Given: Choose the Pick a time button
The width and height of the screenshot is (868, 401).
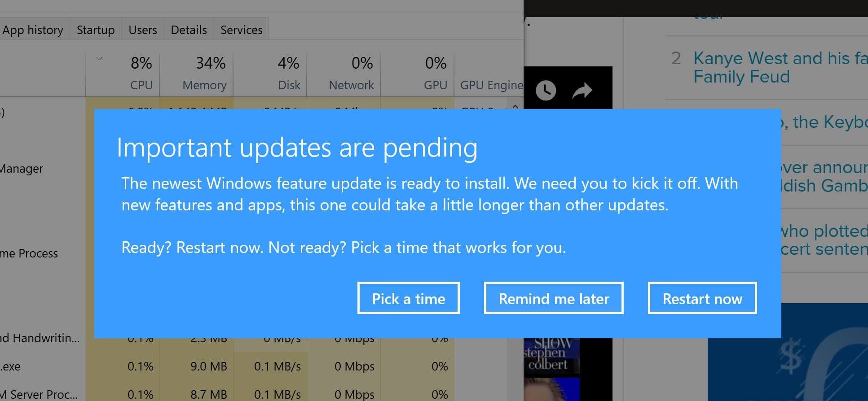Looking at the screenshot, I should tap(409, 298).
